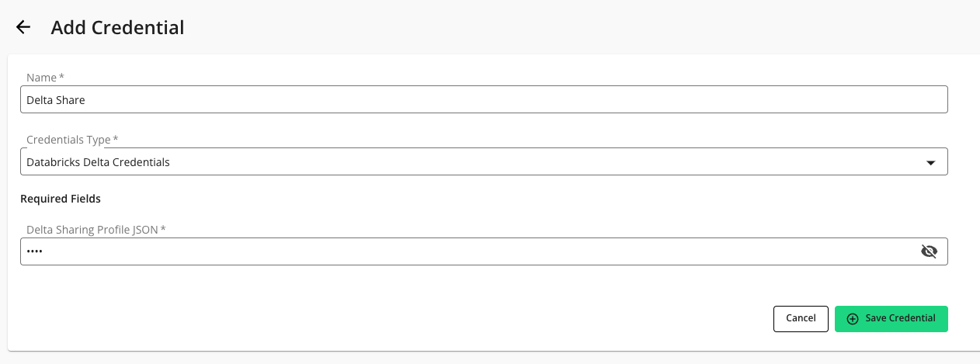This screenshot has height=364, width=980.
Task: Click the asterisk next to Name label
Action: pyautogui.click(x=61, y=78)
